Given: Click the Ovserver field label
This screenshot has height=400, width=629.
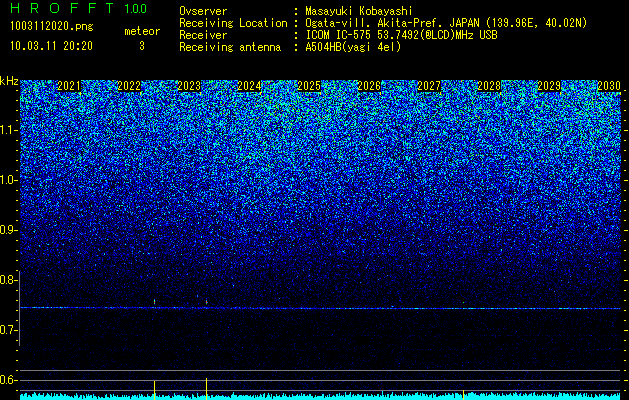Looking at the screenshot, I should pyautogui.click(x=203, y=11).
